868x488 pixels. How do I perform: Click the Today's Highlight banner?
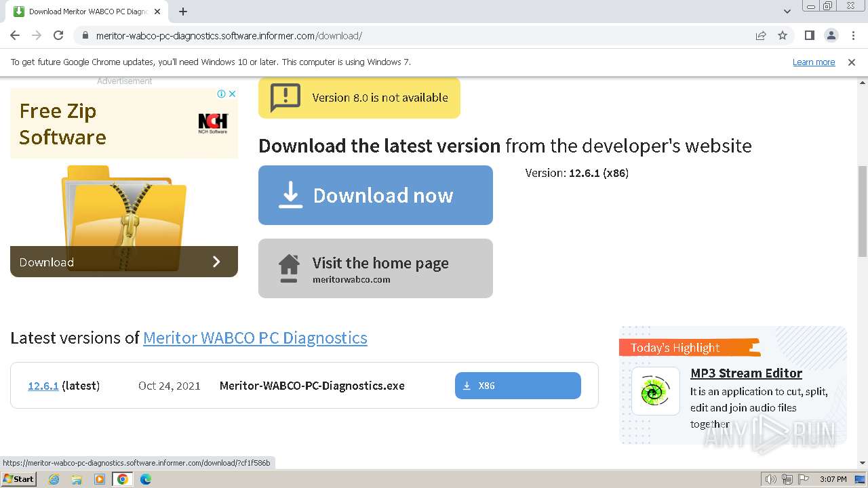pos(688,348)
